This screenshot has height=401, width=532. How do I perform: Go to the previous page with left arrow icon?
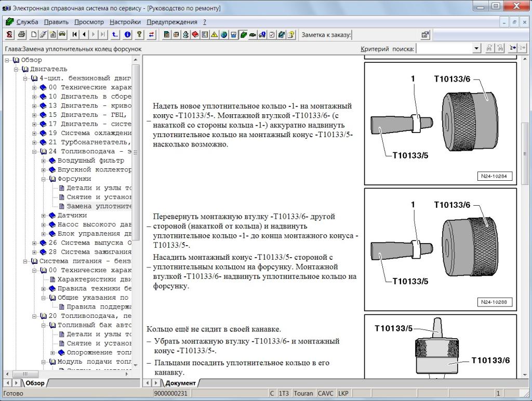click(84, 35)
